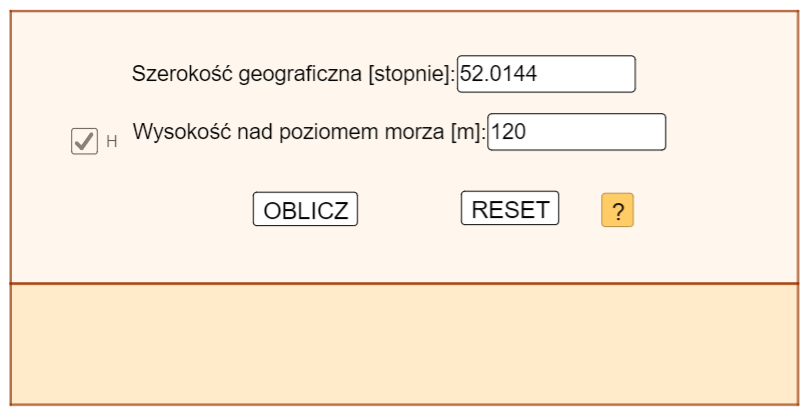Focus the Szerokość geograficzna input field
The width and height of the screenshot is (811, 418).
point(546,74)
